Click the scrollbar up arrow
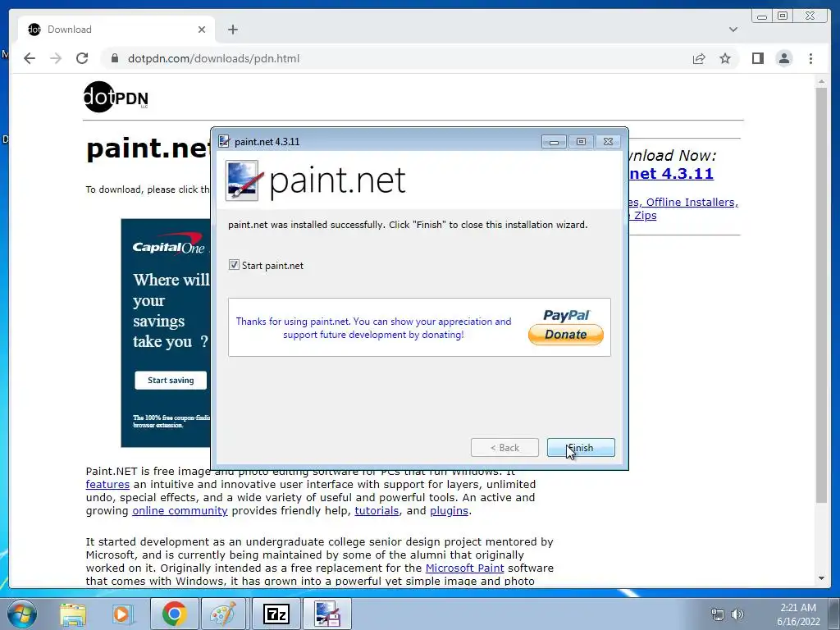Viewport: 840px width, 630px height. coord(822,82)
